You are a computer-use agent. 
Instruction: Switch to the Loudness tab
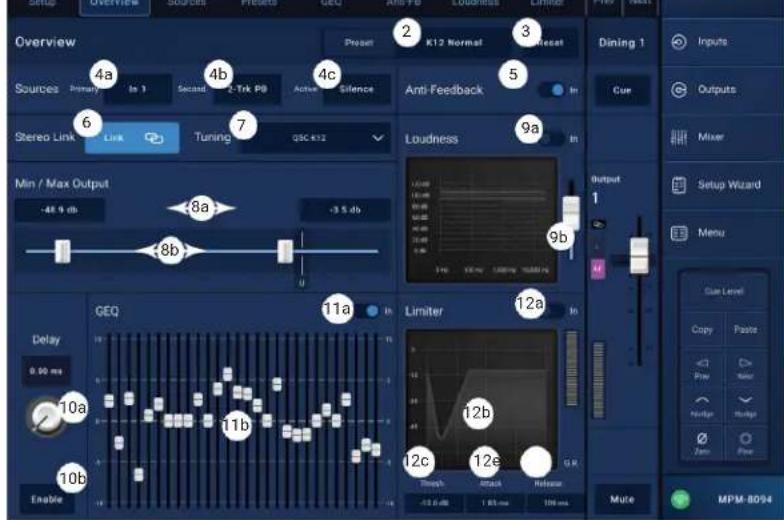[475, 4]
